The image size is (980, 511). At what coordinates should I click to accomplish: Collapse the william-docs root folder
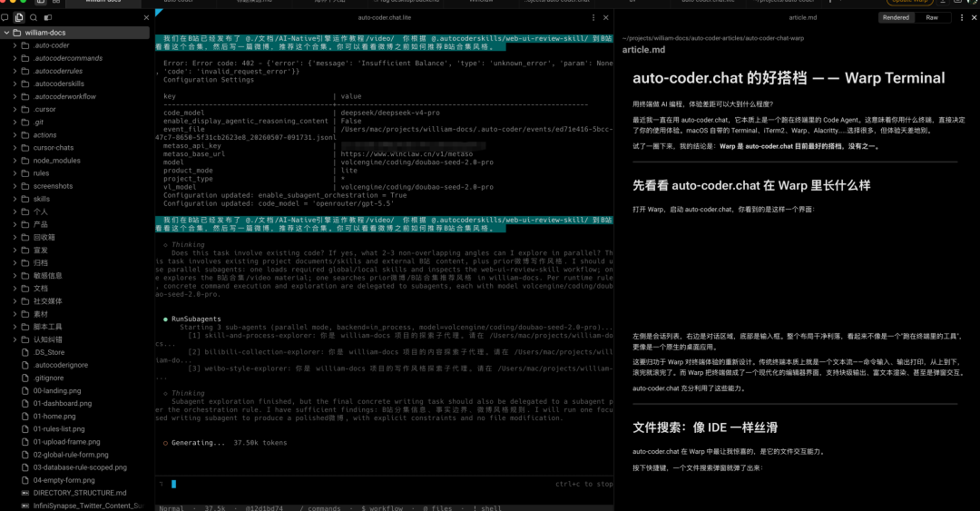(7, 33)
